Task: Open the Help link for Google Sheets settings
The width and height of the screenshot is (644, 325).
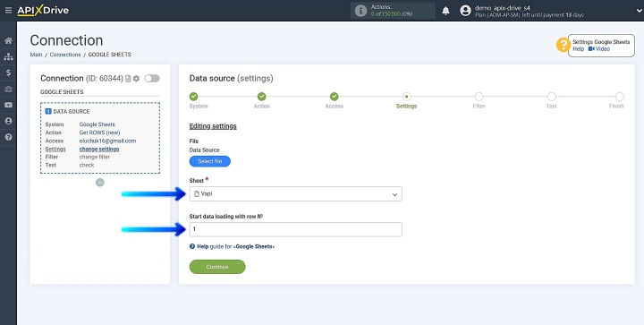Action: 579,49
